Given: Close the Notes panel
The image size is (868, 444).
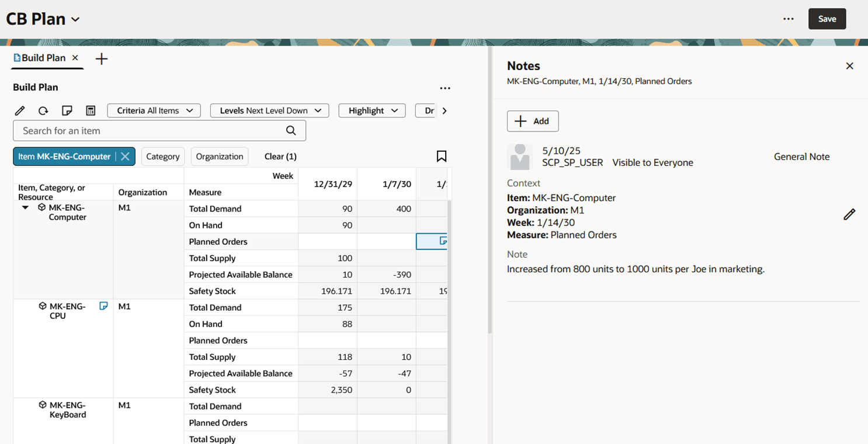Looking at the screenshot, I should tap(850, 66).
